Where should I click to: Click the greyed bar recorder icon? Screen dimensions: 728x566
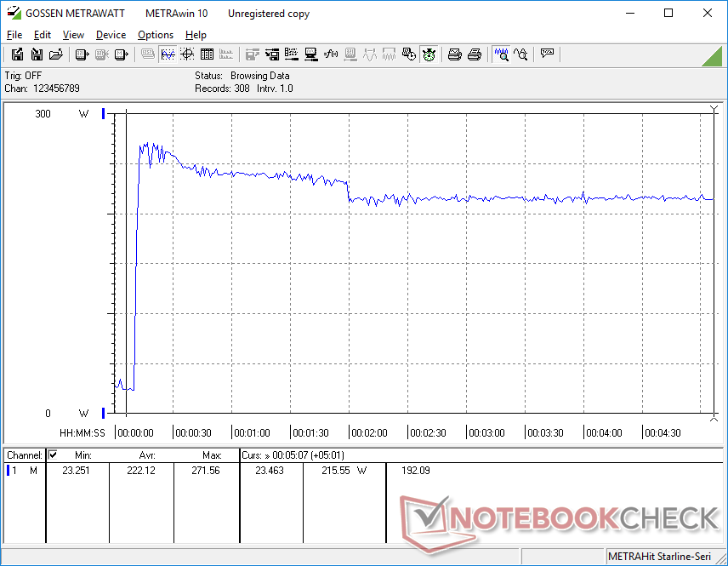click(226, 54)
